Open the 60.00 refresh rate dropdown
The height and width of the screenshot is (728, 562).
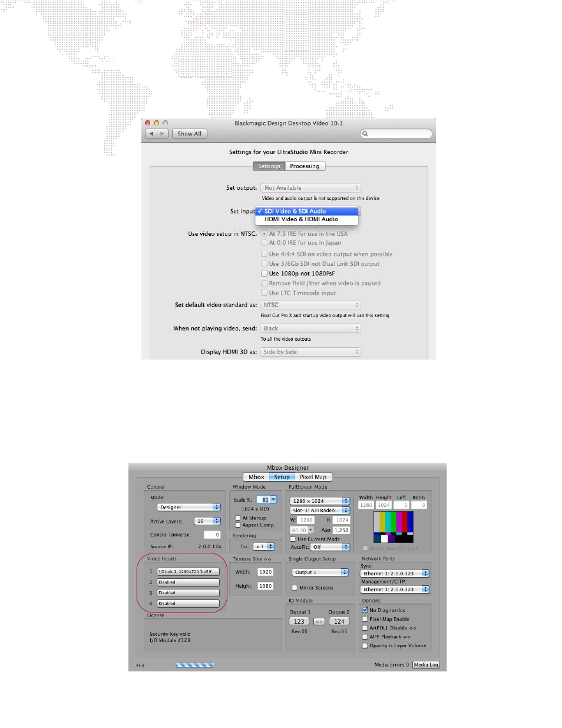[302, 530]
